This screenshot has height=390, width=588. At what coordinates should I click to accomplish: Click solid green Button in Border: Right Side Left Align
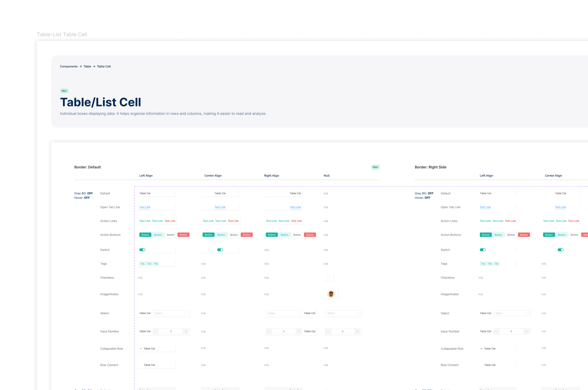[486, 235]
